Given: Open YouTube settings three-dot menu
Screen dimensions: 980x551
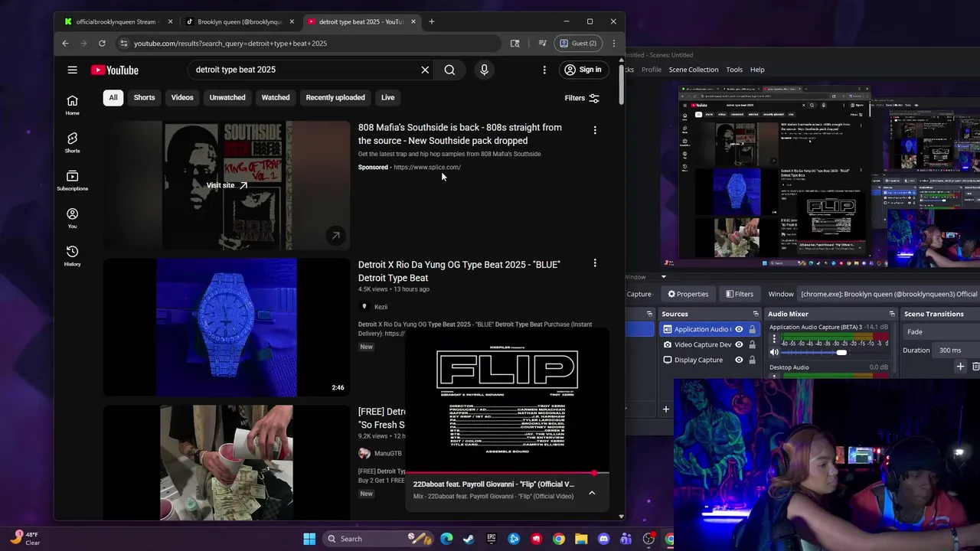Looking at the screenshot, I should (x=544, y=70).
